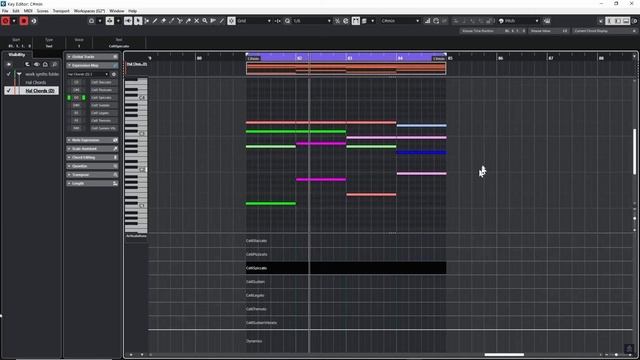This screenshot has height=360, width=640.
Task: Expand the Chord Editing section
Action: pyautogui.click(x=92, y=157)
